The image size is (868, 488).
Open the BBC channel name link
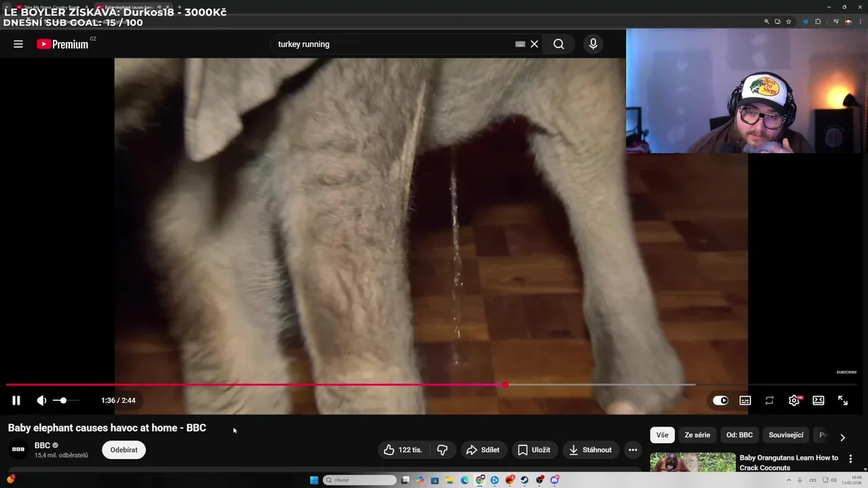[43, 445]
